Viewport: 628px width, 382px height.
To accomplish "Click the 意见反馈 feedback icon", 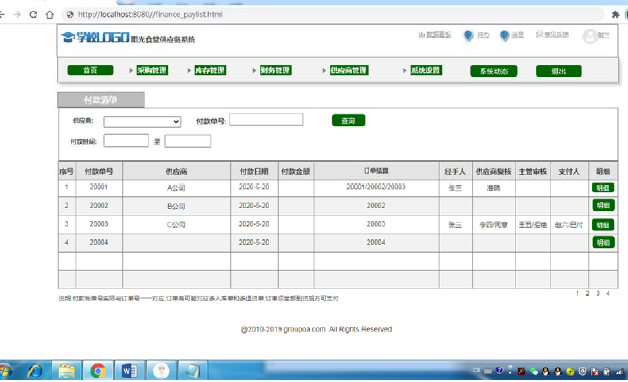I will pos(539,34).
